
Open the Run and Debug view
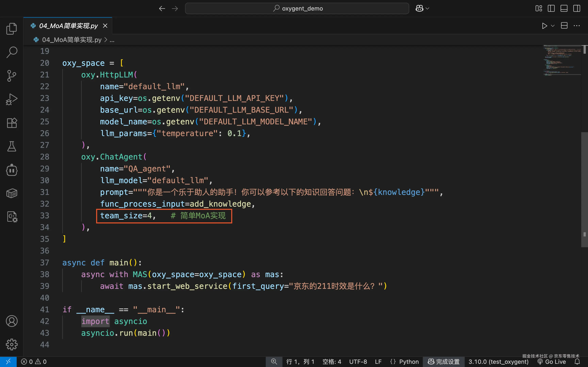11,99
